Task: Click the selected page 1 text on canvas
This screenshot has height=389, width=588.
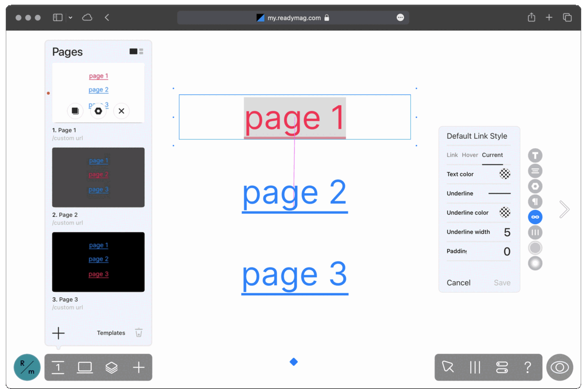Action: [x=295, y=118]
